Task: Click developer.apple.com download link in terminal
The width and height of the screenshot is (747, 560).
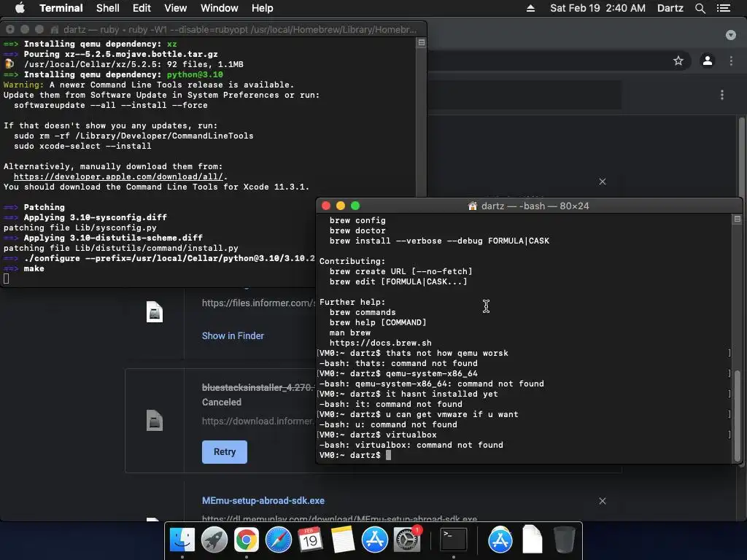Action: point(118,176)
